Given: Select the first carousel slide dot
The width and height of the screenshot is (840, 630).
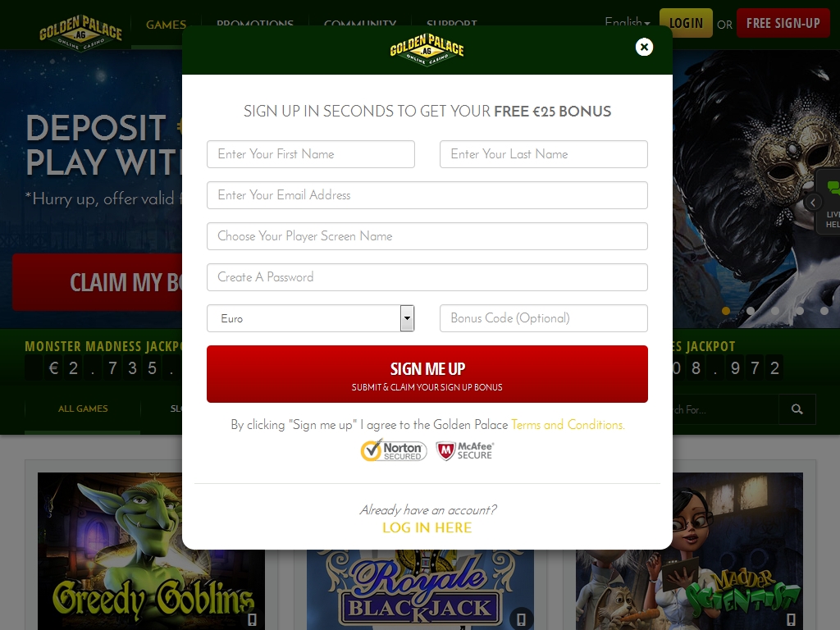Looking at the screenshot, I should [726, 311].
